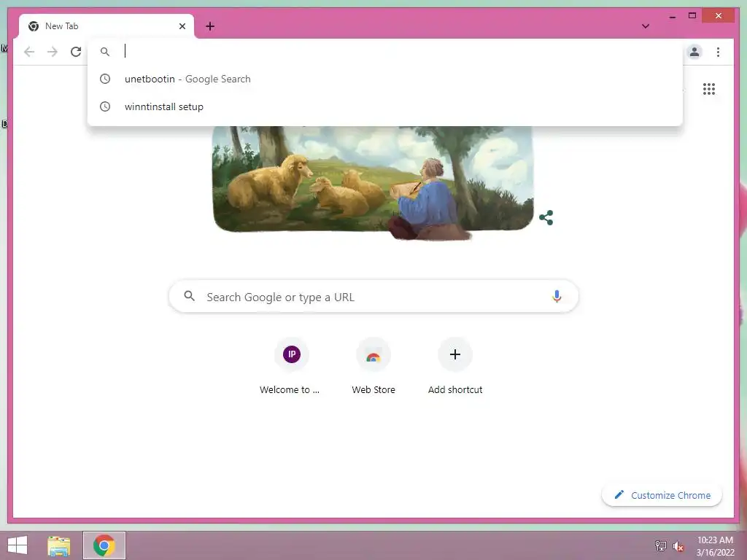This screenshot has width=747, height=560.
Task: Open the tab search chevron
Action: coord(646,26)
